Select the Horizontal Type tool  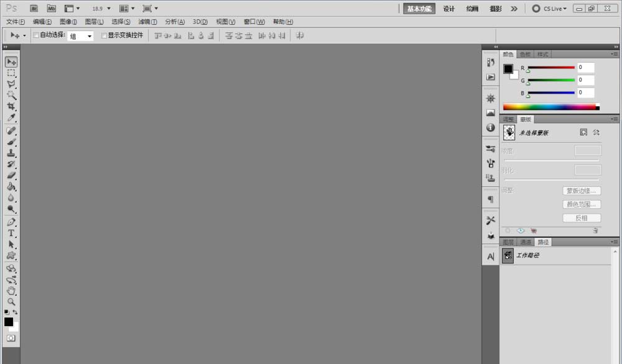point(11,232)
